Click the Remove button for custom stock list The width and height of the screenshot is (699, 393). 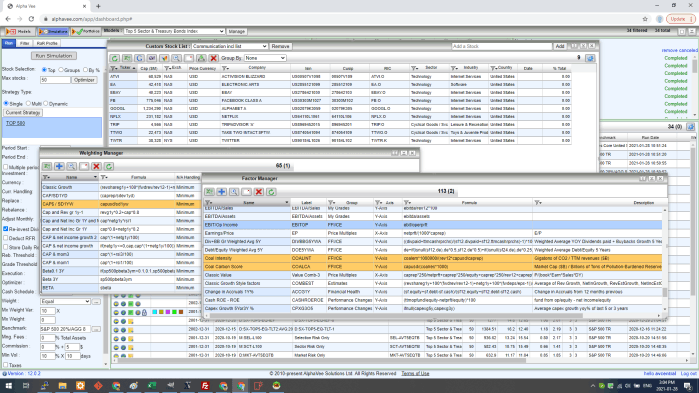pos(280,46)
